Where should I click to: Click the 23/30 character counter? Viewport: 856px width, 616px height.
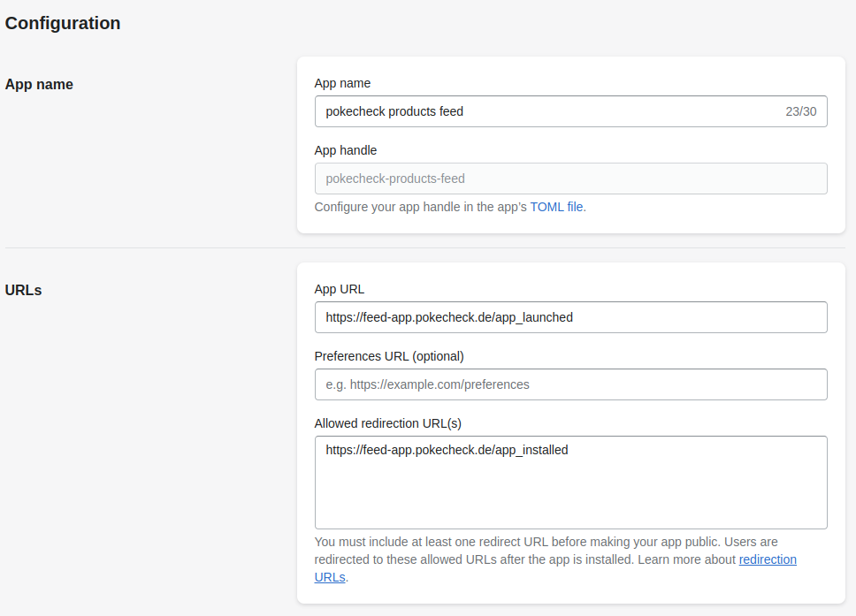pyautogui.click(x=800, y=111)
